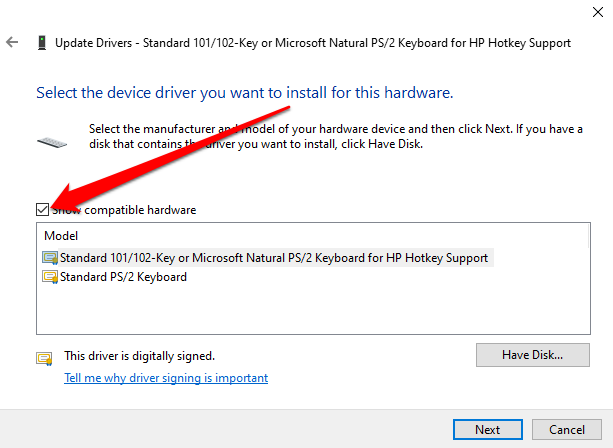
Task: Click the device icon beside Update Drivers title
Action: (x=40, y=43)
